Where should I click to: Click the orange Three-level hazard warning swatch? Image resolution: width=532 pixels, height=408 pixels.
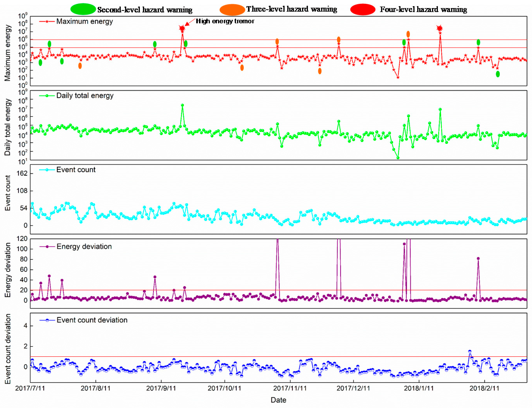(x=232, y=10)
